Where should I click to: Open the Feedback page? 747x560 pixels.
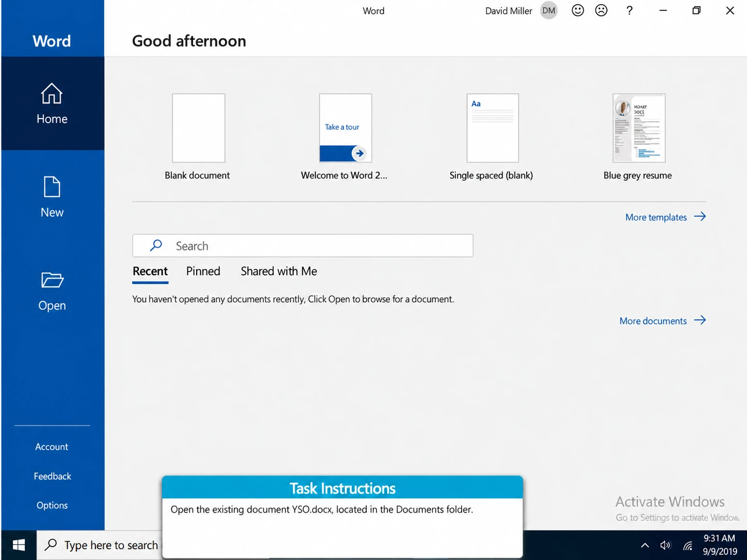point(53,476)
